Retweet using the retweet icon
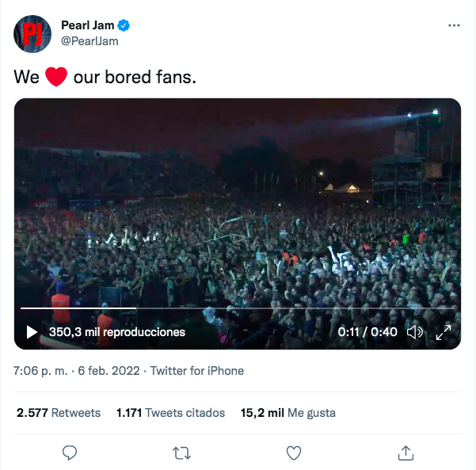This screenshot has height=470, width=476. pyautogui.click(x=181, y=453)
